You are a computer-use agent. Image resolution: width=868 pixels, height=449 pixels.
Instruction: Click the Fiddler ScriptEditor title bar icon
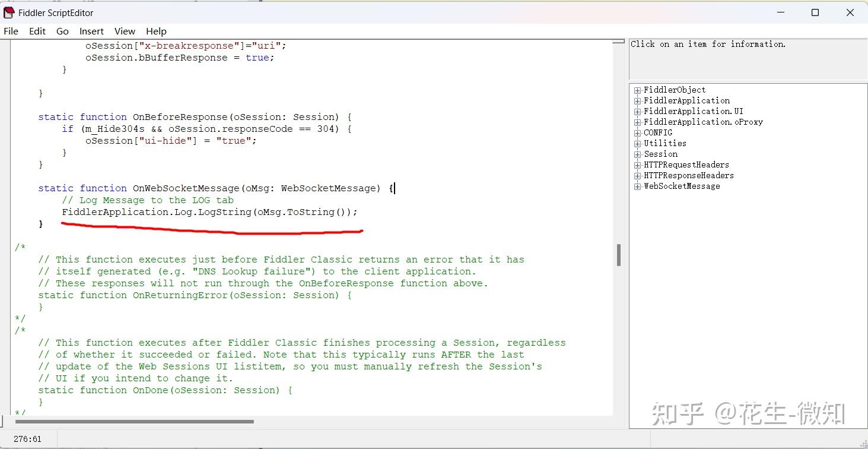point(8,12)
